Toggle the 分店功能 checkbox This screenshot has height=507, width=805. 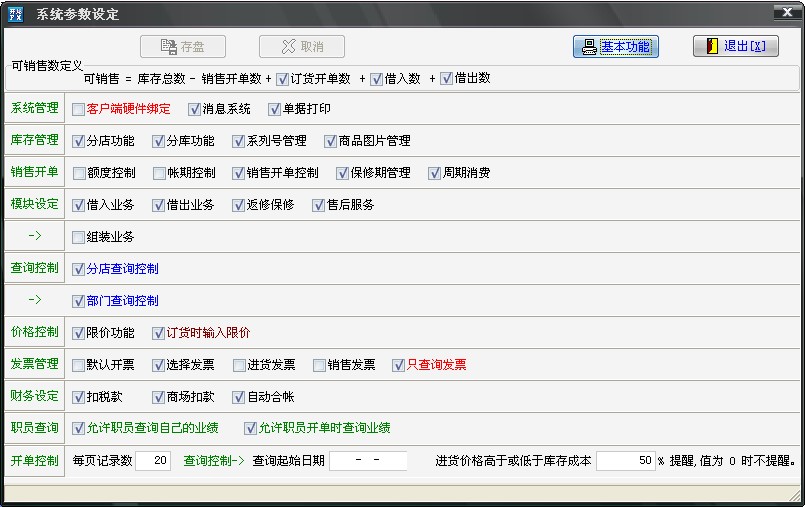[x=78, y=141]
